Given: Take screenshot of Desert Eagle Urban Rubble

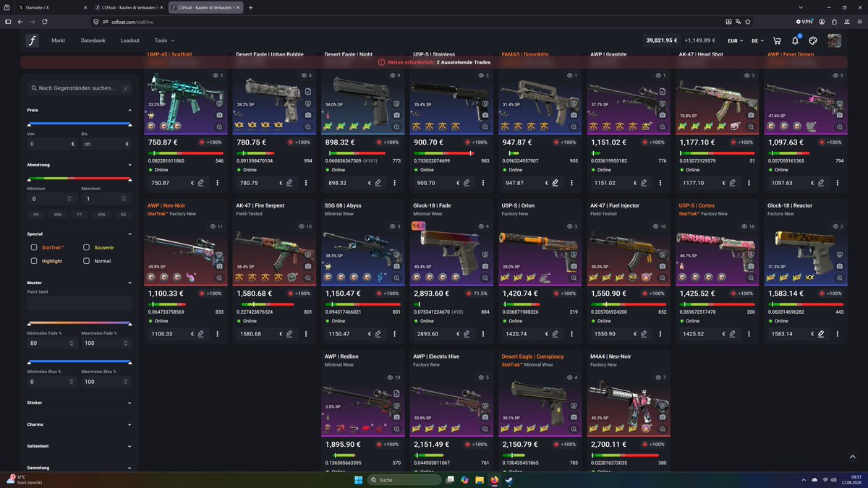Looking at the screenshot, I should pos(308,115).
